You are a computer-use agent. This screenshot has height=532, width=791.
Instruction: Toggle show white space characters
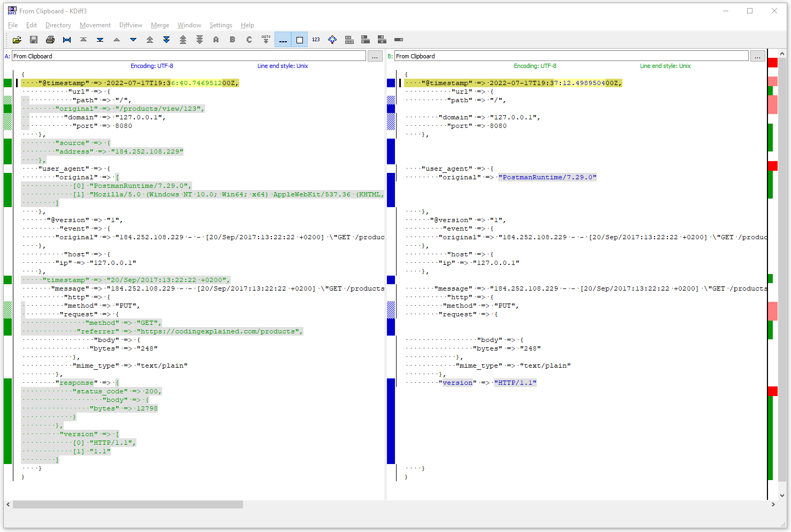283,40
